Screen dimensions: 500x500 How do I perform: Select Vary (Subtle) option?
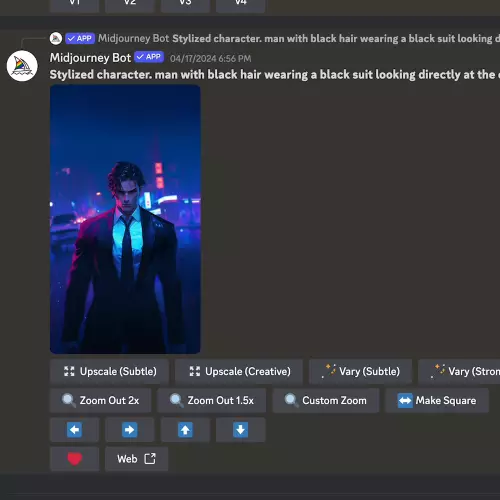point(360,371)
